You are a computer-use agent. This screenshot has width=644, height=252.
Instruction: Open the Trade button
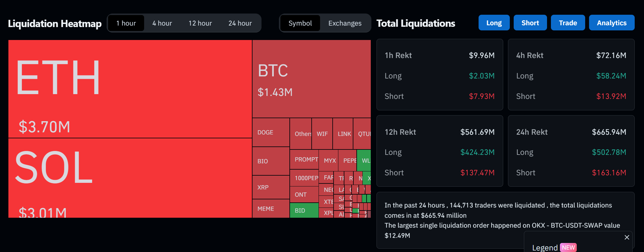click(x=568, y=23)
